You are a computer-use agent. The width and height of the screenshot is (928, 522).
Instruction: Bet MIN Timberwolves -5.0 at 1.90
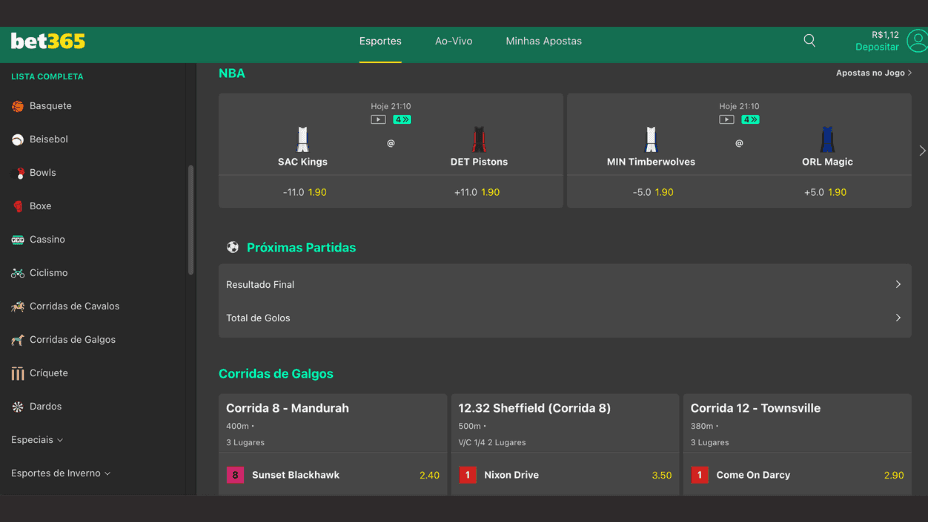point(653,192)
